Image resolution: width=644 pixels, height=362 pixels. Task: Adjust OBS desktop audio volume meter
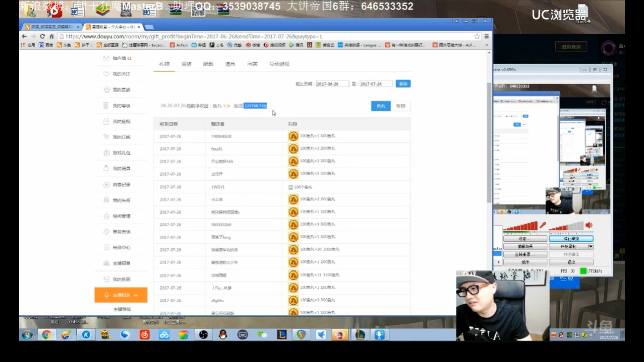pos(566,226)
